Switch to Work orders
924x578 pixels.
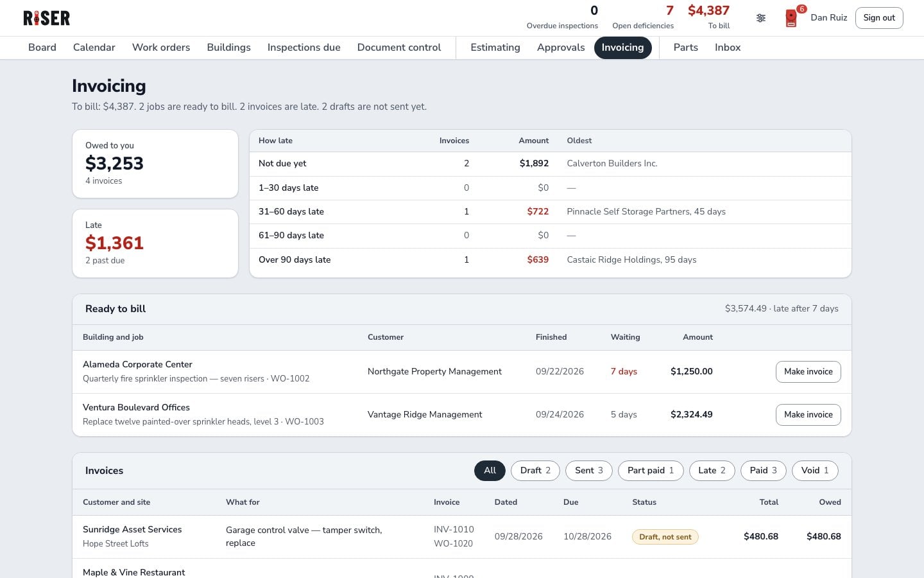161,48
